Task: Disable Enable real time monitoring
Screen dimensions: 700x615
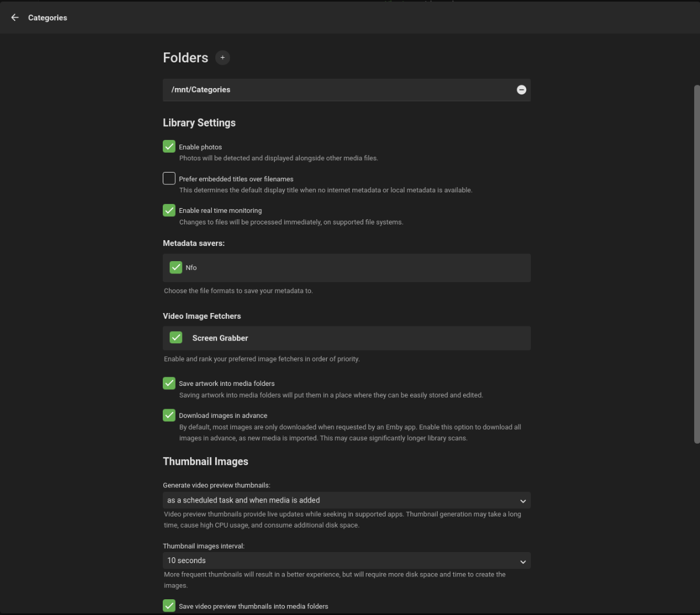Action: (x=169, y=210)
